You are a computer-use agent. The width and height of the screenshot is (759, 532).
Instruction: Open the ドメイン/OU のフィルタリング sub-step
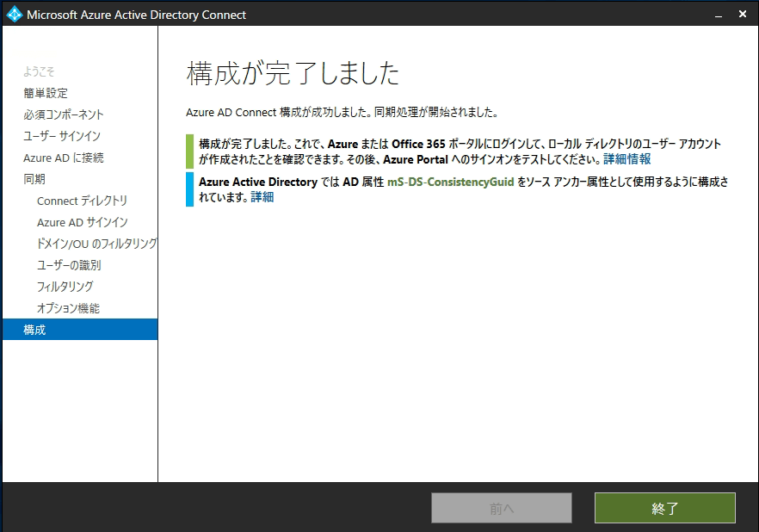(96, 244)
